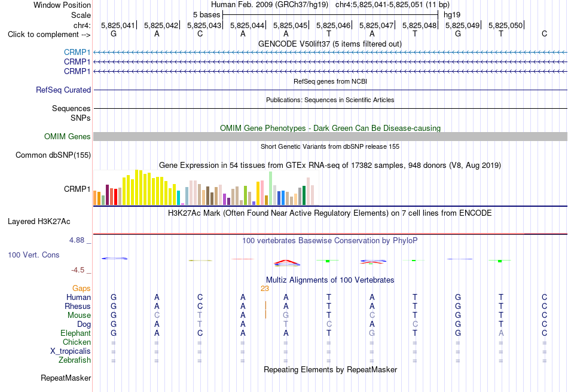Image resolution: width=568 pixels, height=392 pixels.
Task: Click the Layered H3K27Ac track label
Action: [39, 222]
